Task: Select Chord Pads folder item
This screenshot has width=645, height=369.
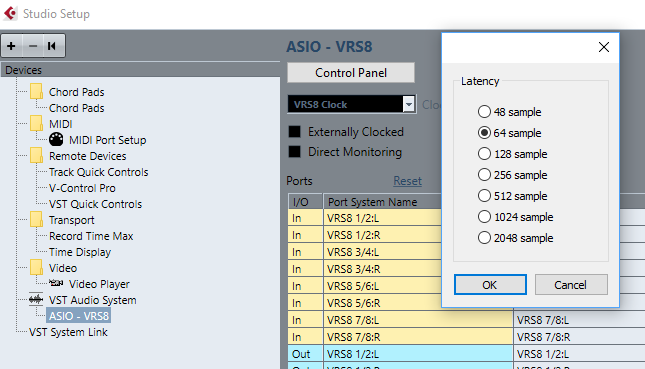Action: pyautogui.click(x=77, y=92)
